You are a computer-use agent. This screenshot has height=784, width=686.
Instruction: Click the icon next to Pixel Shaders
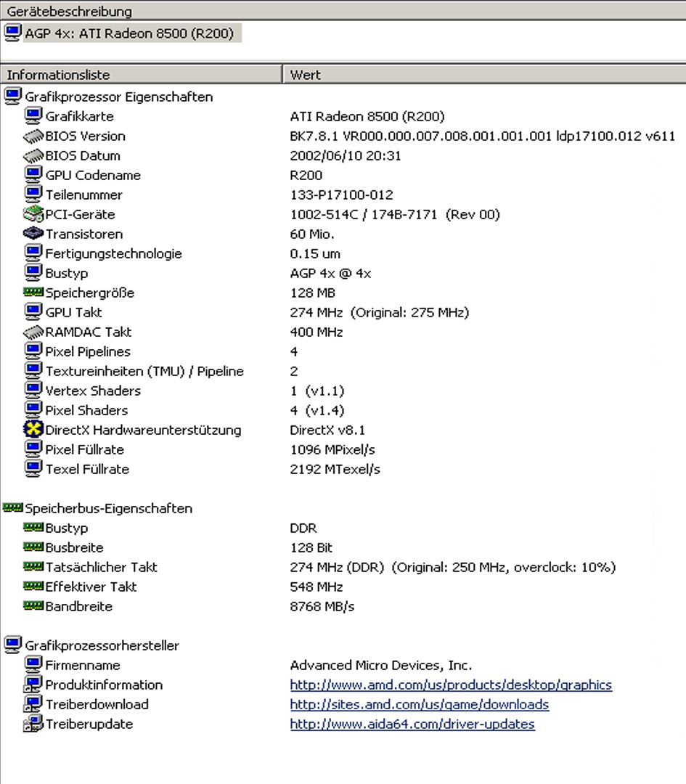(x=33, y=410)
